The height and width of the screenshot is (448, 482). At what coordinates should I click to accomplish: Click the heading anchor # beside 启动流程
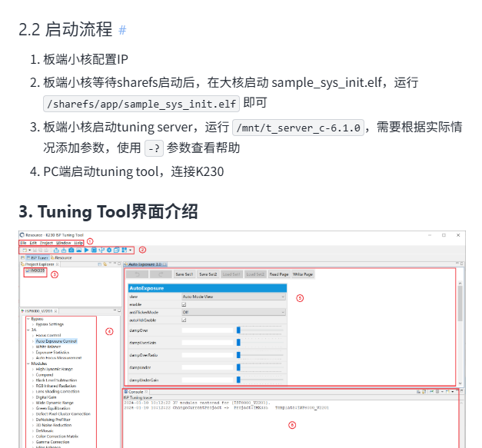122,31
